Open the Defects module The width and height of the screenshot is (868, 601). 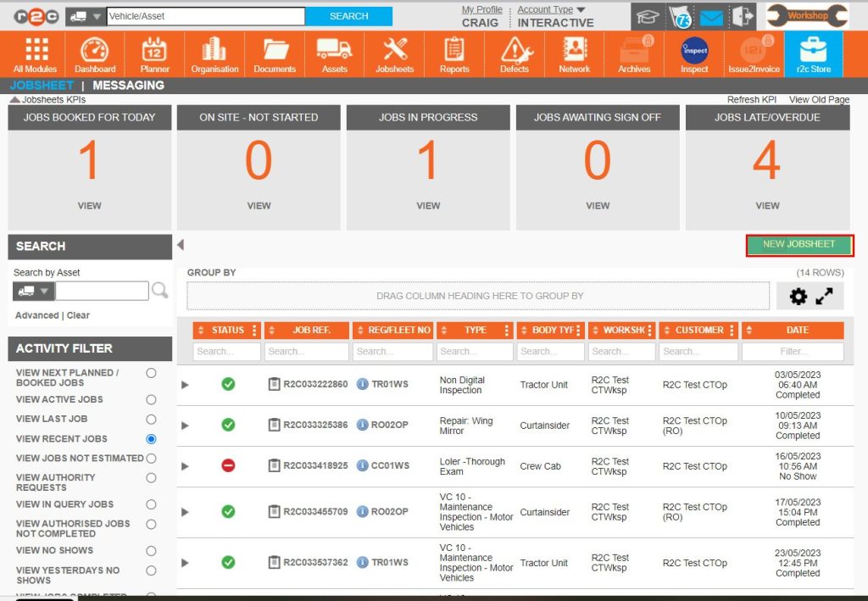(515, 53)
